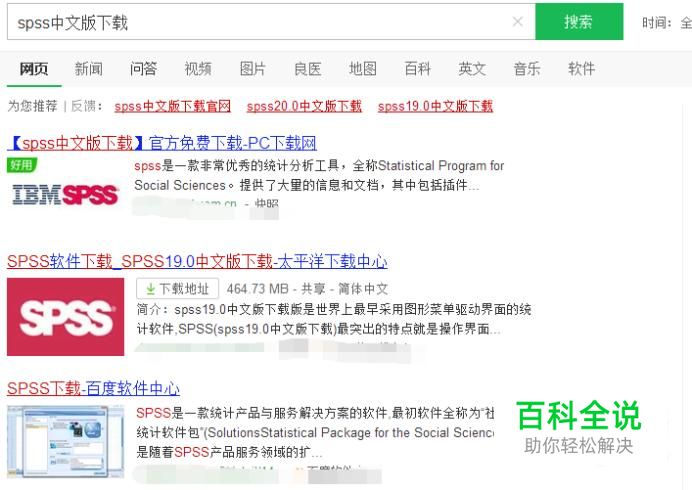692x490 pixels.
Task: Open the 图片 tab
Action: point(253,69)
